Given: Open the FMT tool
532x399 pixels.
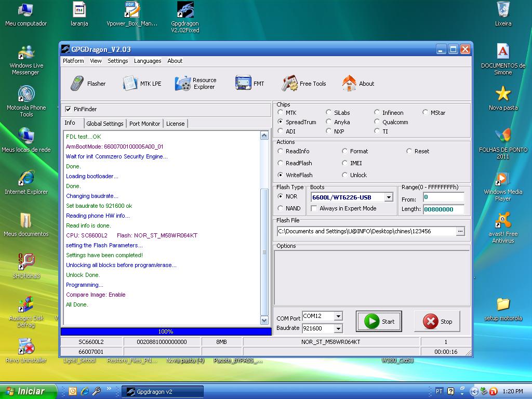Looking at the screenshot, I should click(x=249, y=84).
